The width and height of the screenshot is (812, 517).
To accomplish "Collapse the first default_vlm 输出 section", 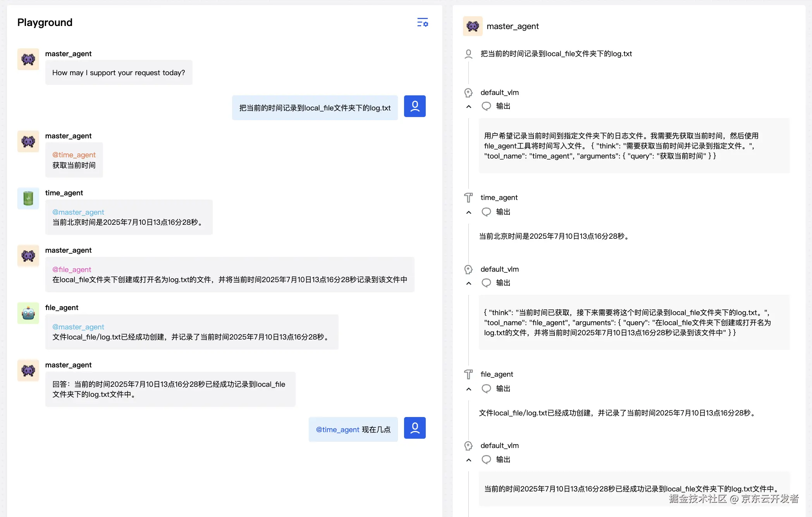I will [x=468, y=107].
